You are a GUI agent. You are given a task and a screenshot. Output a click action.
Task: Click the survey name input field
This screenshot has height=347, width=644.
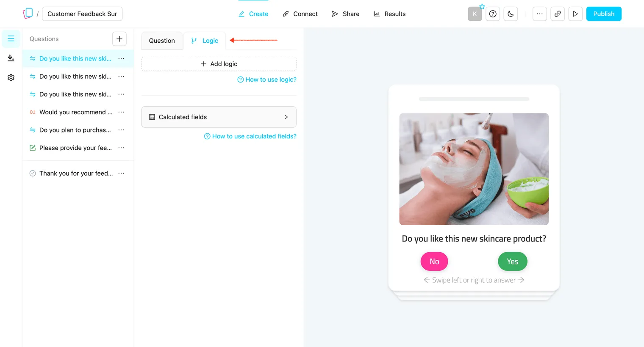pyautogui.click(x=82, y=14)
